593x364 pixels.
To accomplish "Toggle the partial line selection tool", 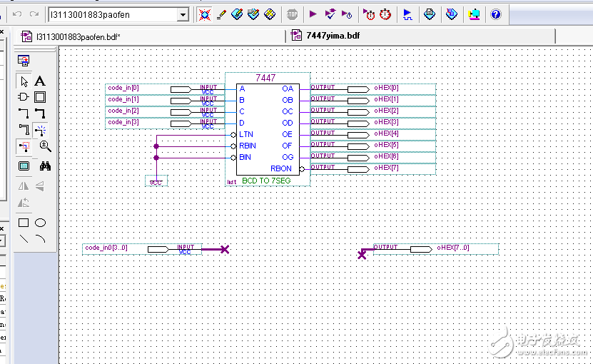I will [x=24, y=146].
